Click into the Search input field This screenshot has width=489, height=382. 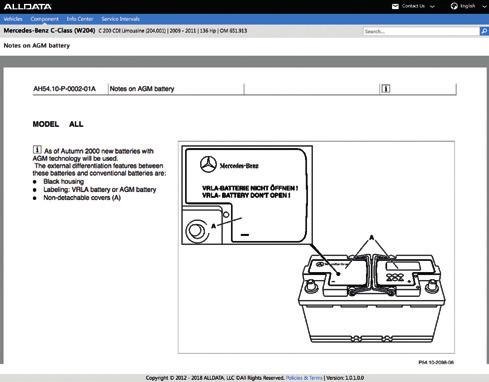point(421,31)
